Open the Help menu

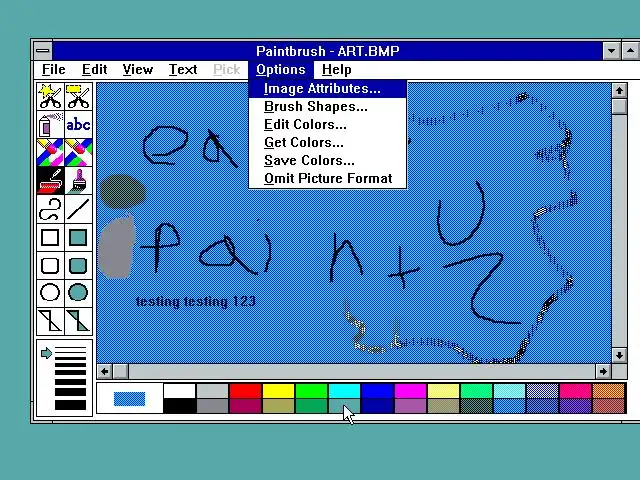point(336,69)
